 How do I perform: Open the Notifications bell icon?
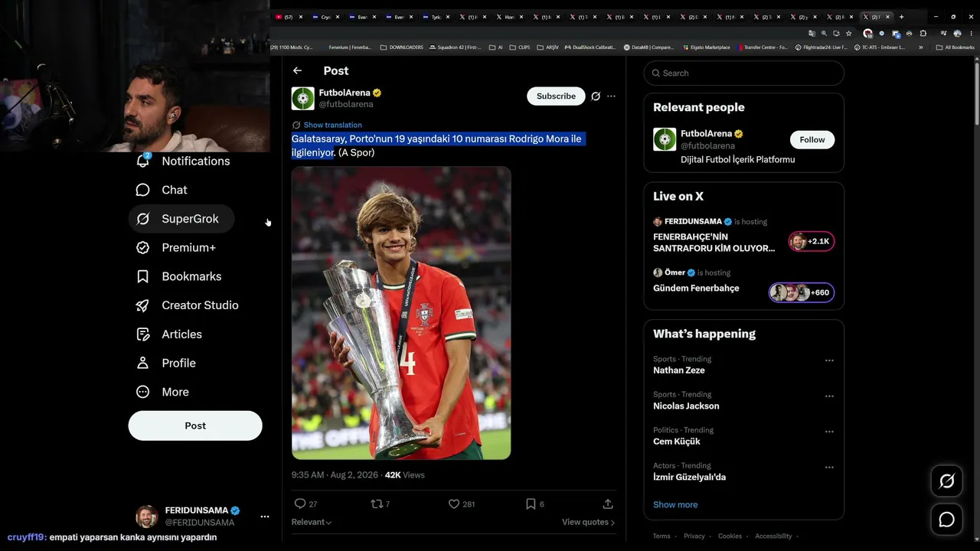click(142, 161)
